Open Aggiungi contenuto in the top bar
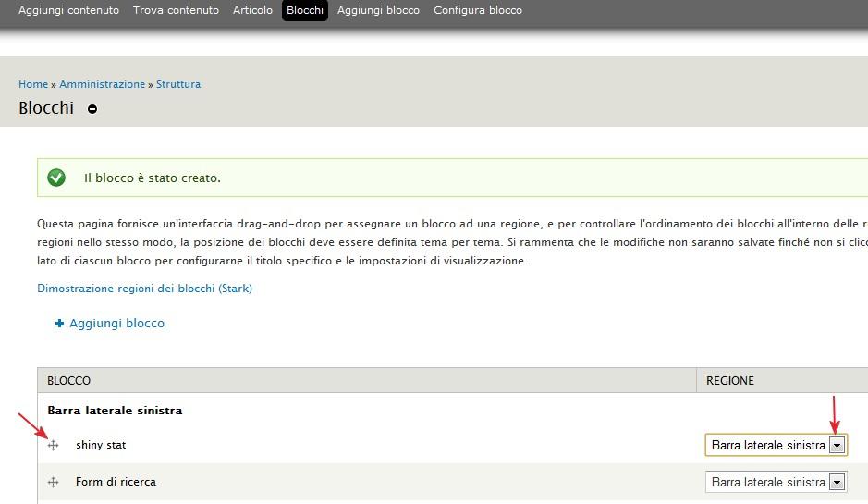The width and height of the screenshot is (868, 504). point(68,10)
